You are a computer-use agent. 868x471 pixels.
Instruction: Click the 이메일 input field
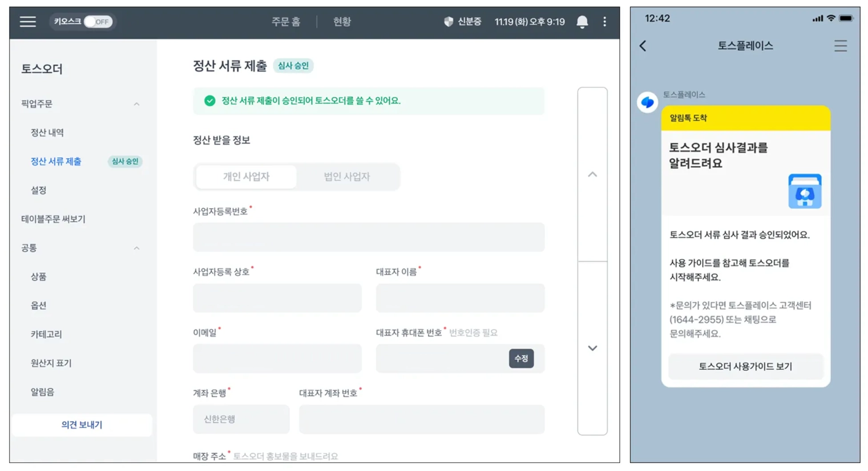(x=277, y=358)
